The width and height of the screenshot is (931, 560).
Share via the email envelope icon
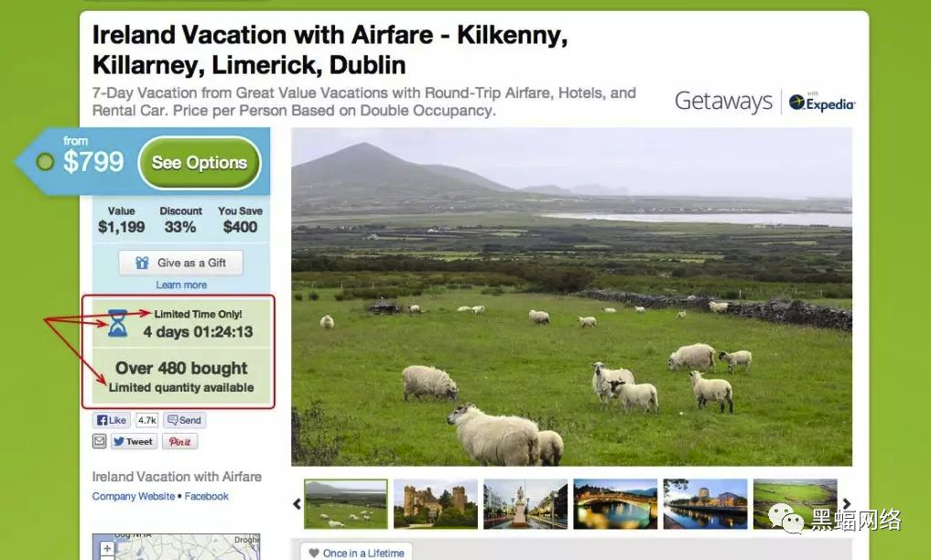click(x=99, y=441)
